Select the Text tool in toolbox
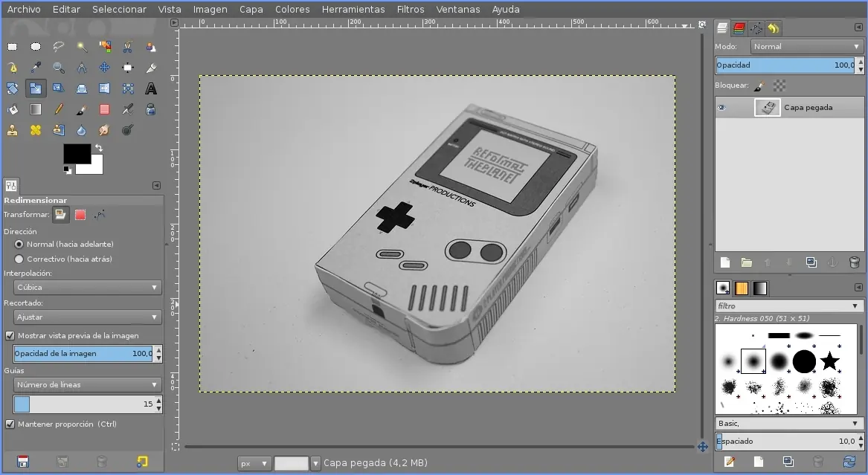868x475 pixels. 151,88
